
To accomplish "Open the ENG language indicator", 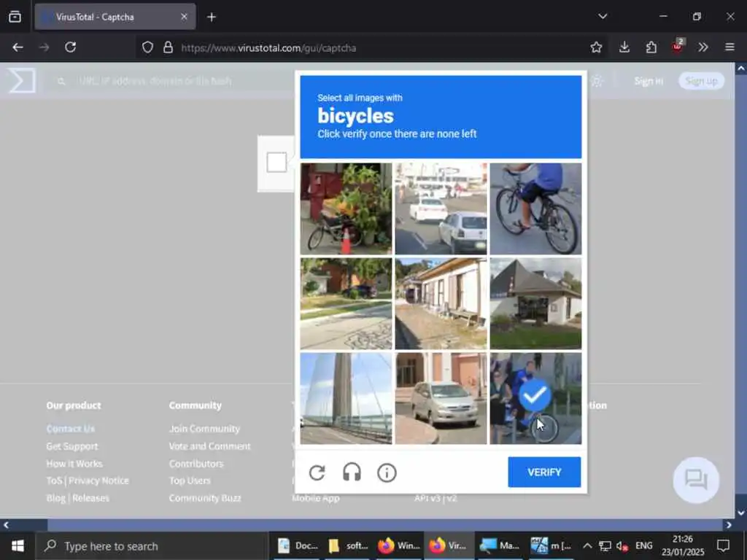I will (643, 545).
